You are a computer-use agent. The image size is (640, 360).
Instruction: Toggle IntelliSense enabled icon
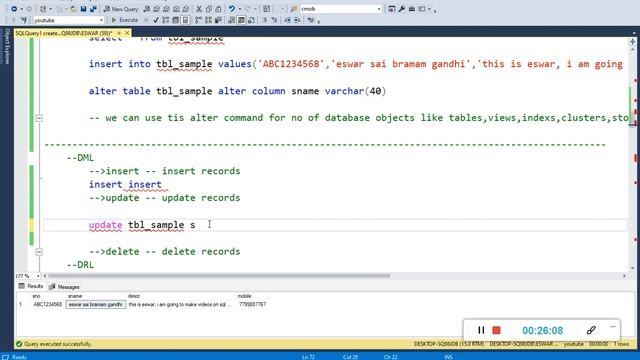point(185,20)
